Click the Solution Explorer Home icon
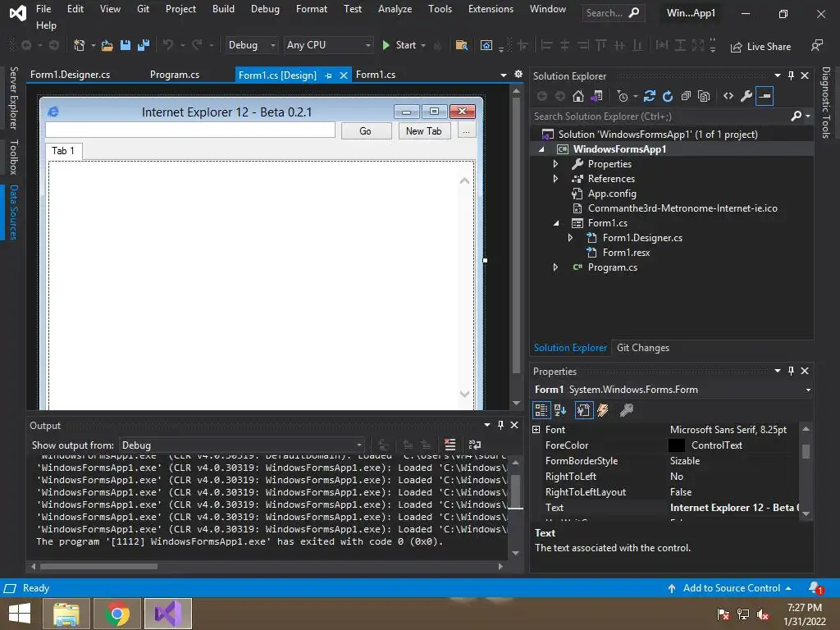 [x=578, y=96]
